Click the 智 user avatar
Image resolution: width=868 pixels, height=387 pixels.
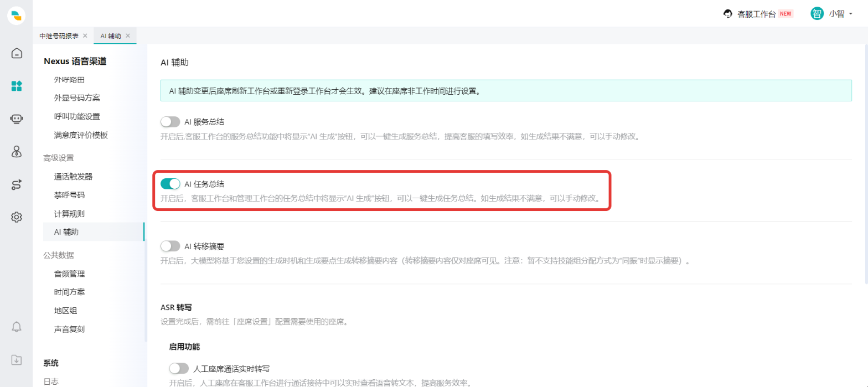pos(817,14)
